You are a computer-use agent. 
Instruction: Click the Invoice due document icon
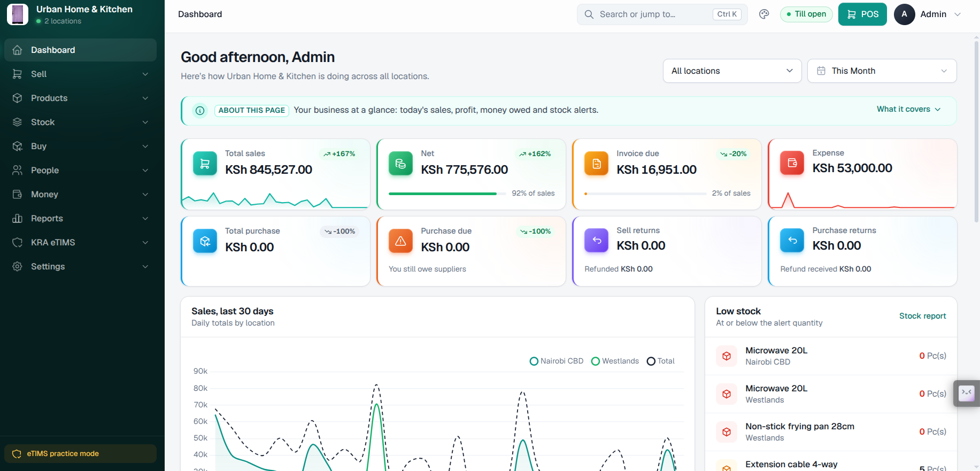coord(596,164)
